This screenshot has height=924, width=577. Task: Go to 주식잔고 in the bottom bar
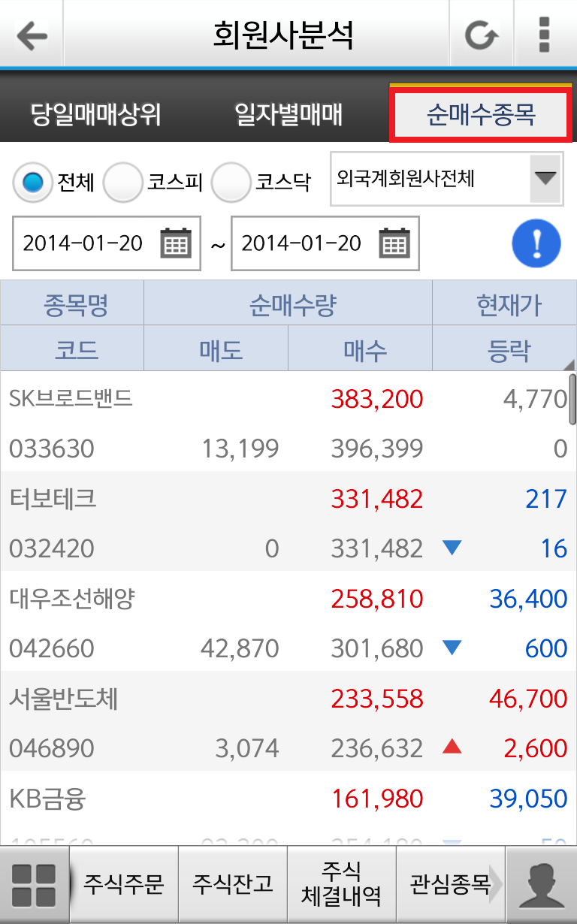click(233, 884)
